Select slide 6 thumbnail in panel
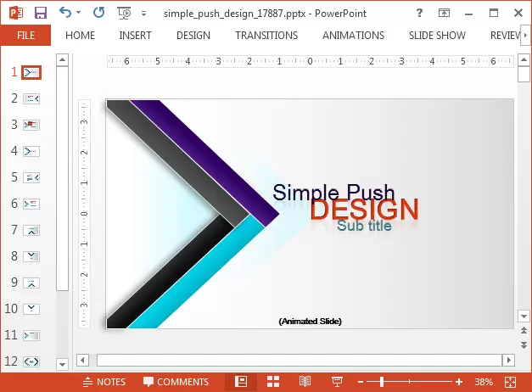Screen dimensions: 532x392 [x=32, y=204]
